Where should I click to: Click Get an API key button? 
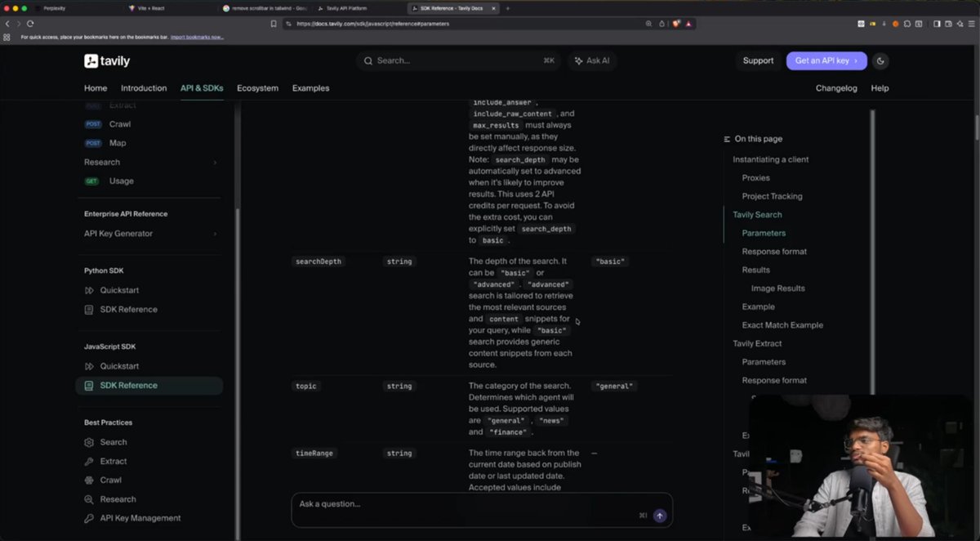[x=826, y=60]
